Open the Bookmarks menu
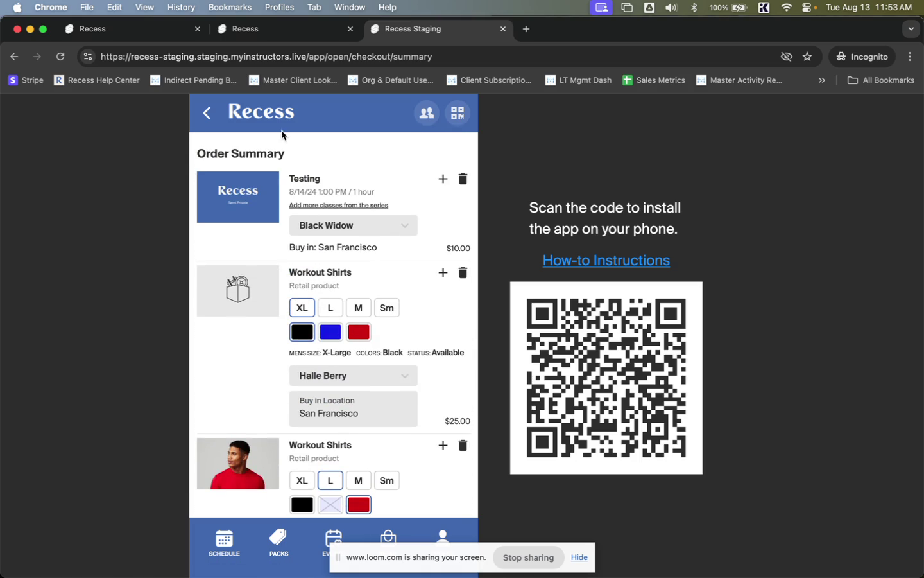The height and width of the screenshot is (578, 924). [x=230, y=7]
